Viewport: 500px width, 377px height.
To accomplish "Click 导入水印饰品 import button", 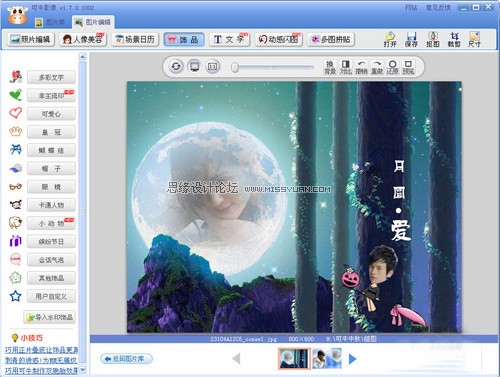I will (49, 317).
